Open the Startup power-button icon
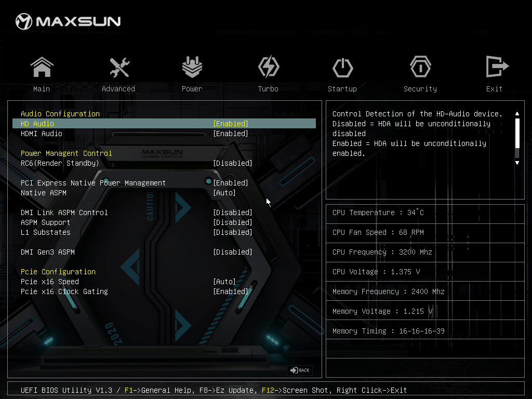 tap(342, 68)
